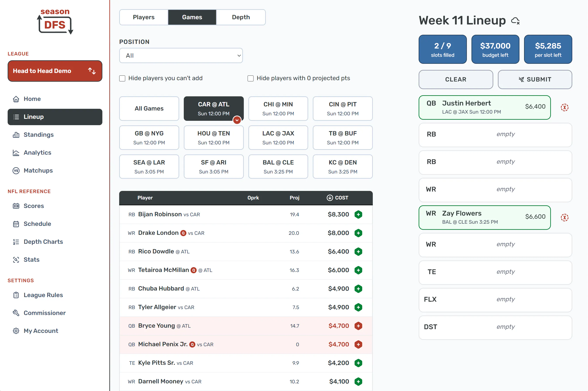Select SF @ ARI game

click(213, 167)
